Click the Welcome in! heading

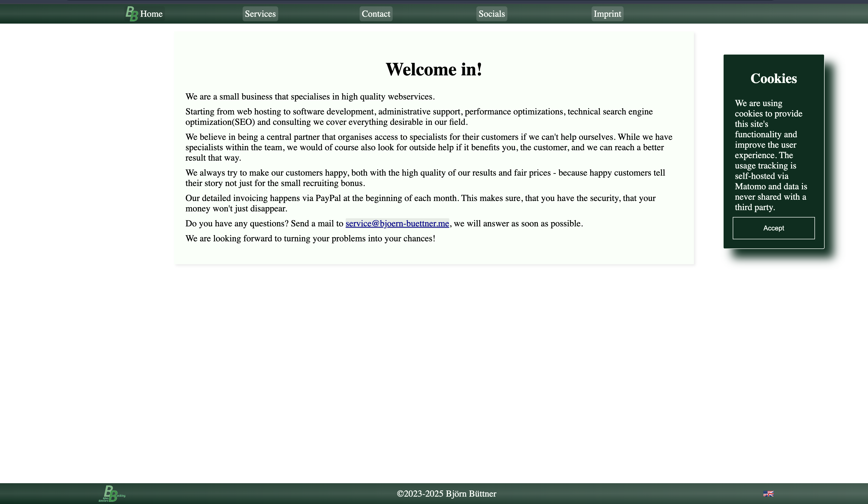click(434, 69)
